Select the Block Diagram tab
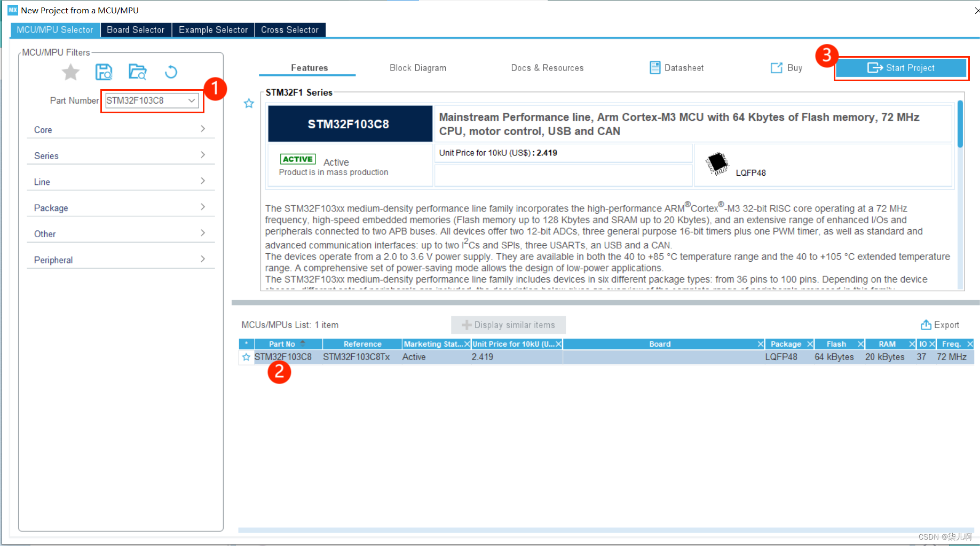 418,68
